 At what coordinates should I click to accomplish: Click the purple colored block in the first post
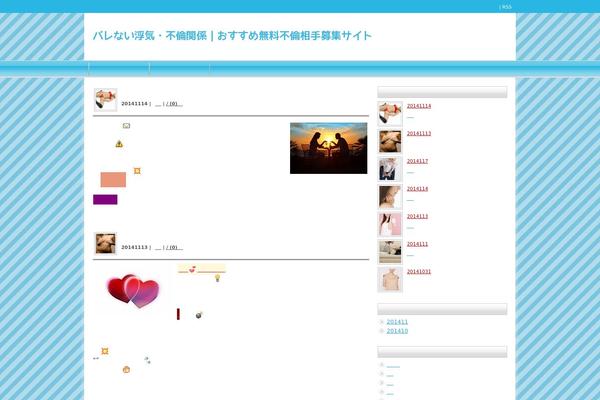pyautogui.click(x=105, y=199)
